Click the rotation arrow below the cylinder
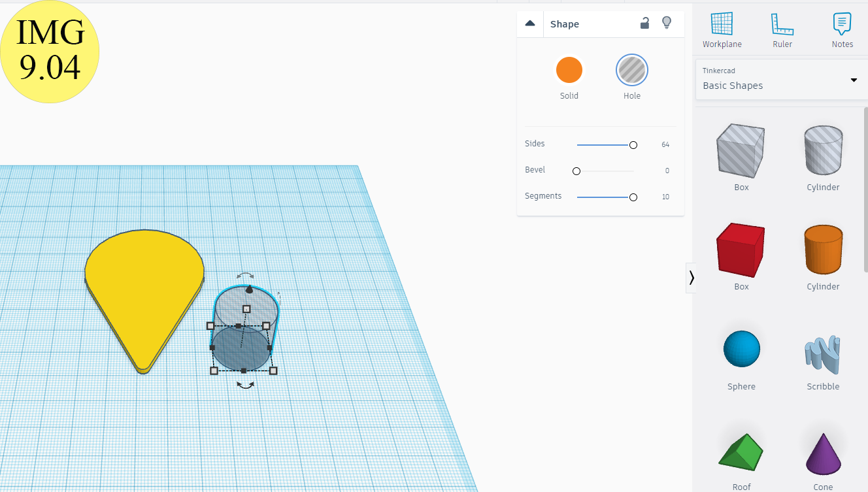 click(x=245, y=385)
